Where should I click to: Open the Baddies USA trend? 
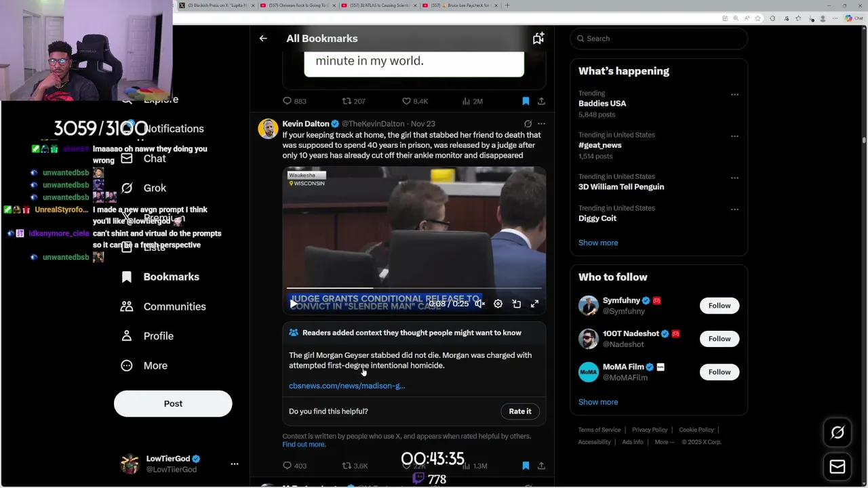point(602,104)
